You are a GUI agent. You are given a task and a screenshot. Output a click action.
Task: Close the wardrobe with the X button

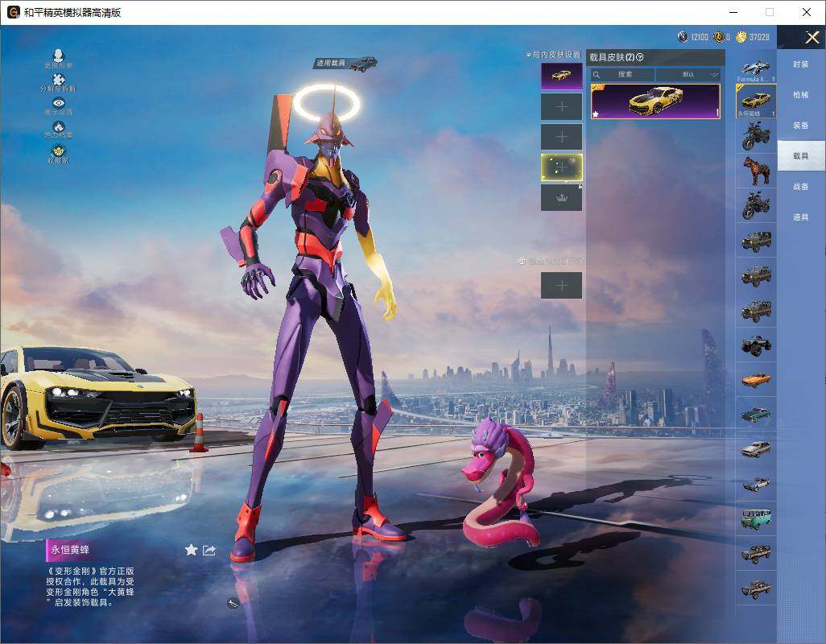(812, 37)
